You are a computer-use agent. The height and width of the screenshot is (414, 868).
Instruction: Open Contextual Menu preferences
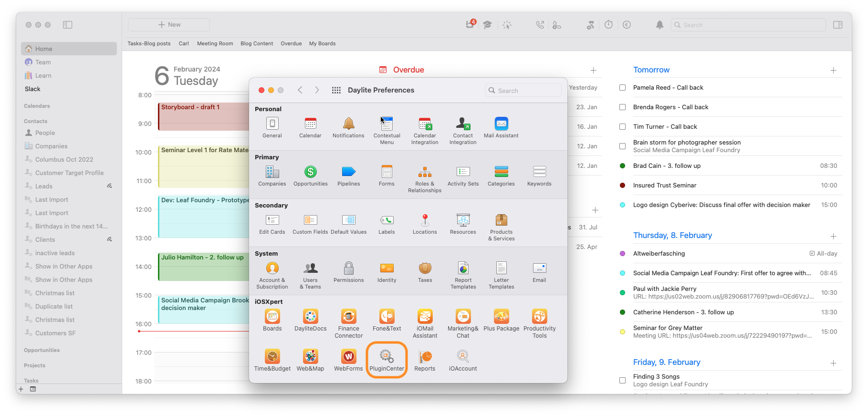tap(387, 130)
